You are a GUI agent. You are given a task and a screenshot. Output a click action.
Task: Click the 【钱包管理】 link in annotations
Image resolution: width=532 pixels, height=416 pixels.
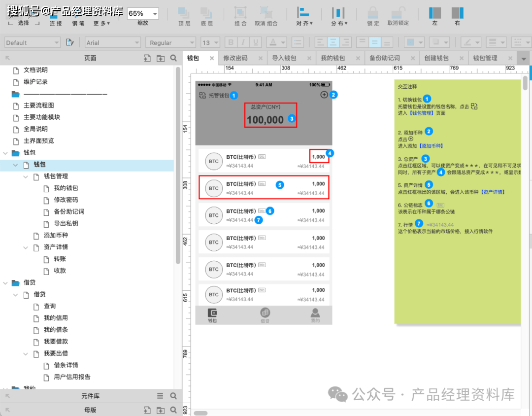pos(421,113)
